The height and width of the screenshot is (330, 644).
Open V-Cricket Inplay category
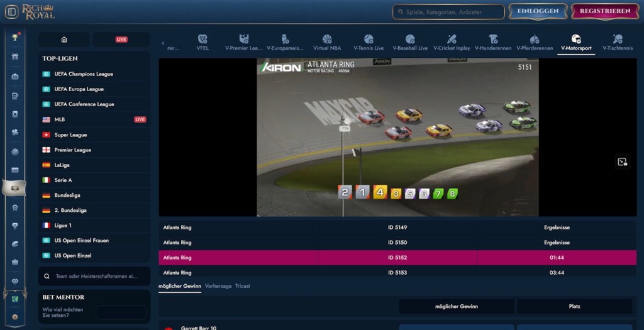pos(452,42)
